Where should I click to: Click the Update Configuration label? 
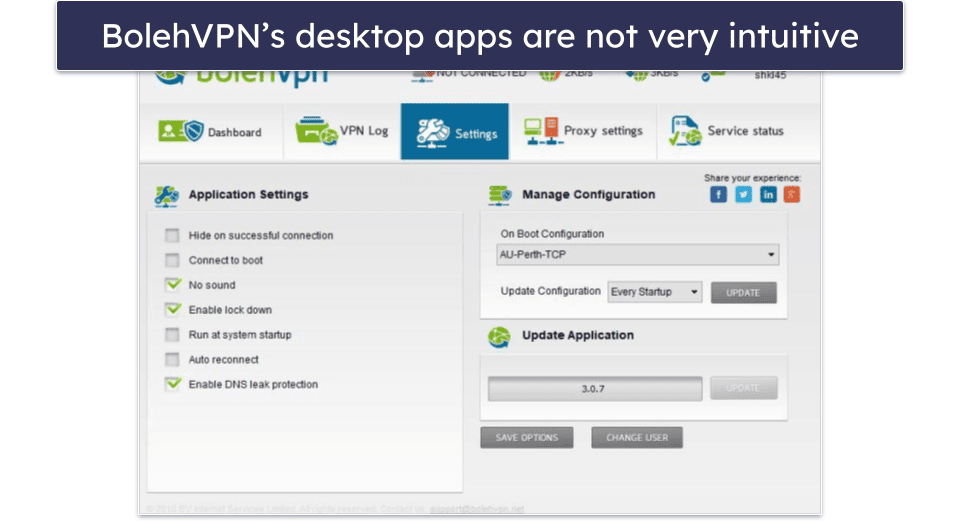point(550,291)
